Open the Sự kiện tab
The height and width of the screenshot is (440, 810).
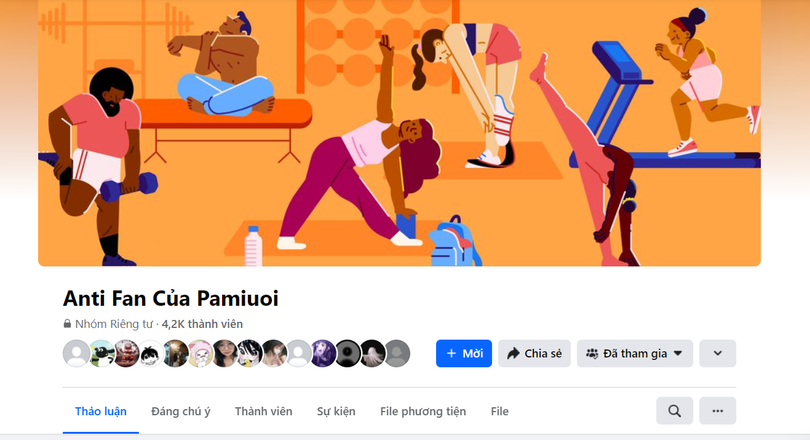click(336, 411)
